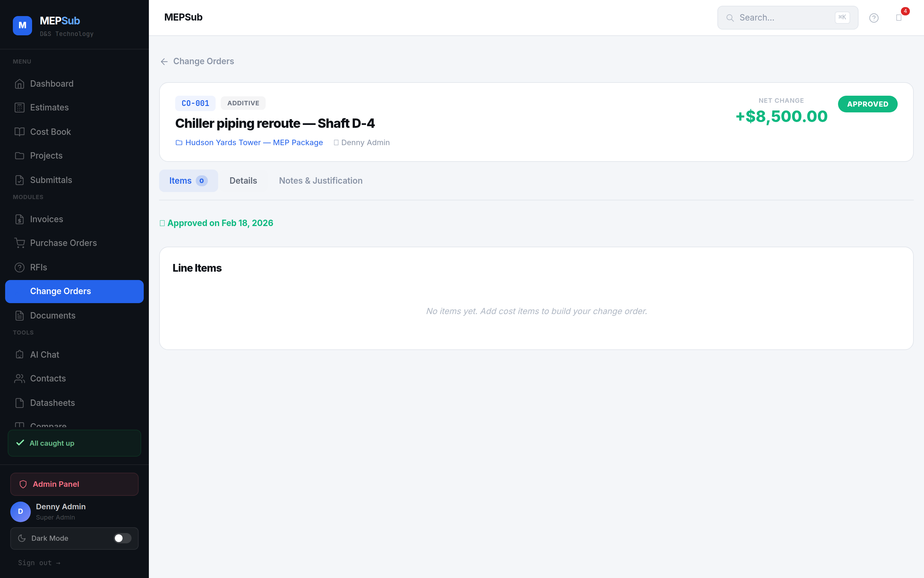924x578 pixels.
Task: Open the Notes & Justification tab
Action: click(x=321, y=181)
